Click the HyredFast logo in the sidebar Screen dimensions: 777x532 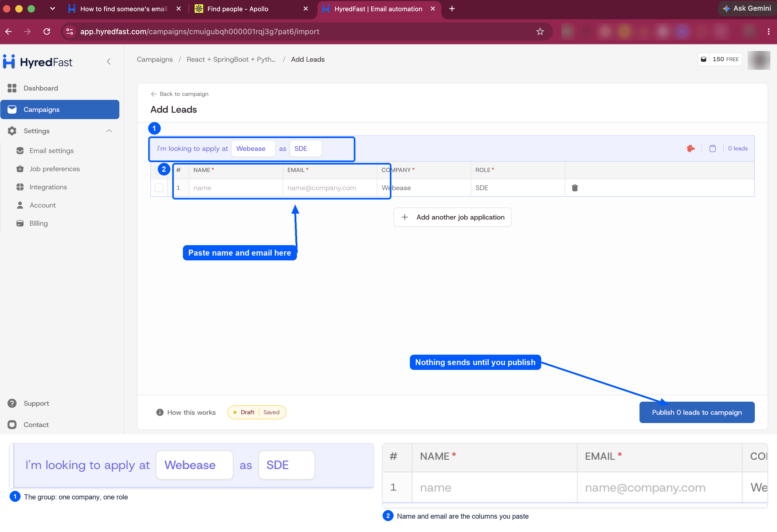37,62
